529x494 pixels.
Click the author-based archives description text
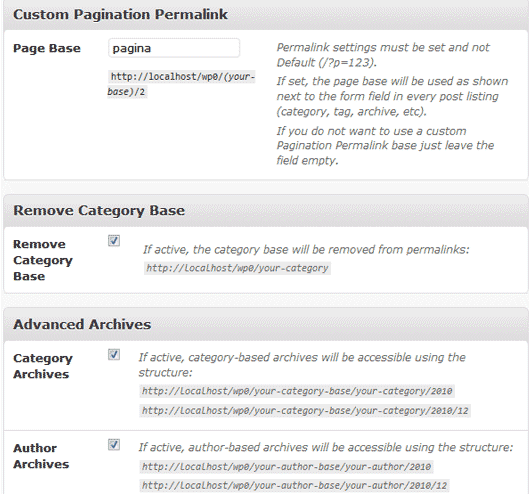(326, 447)
